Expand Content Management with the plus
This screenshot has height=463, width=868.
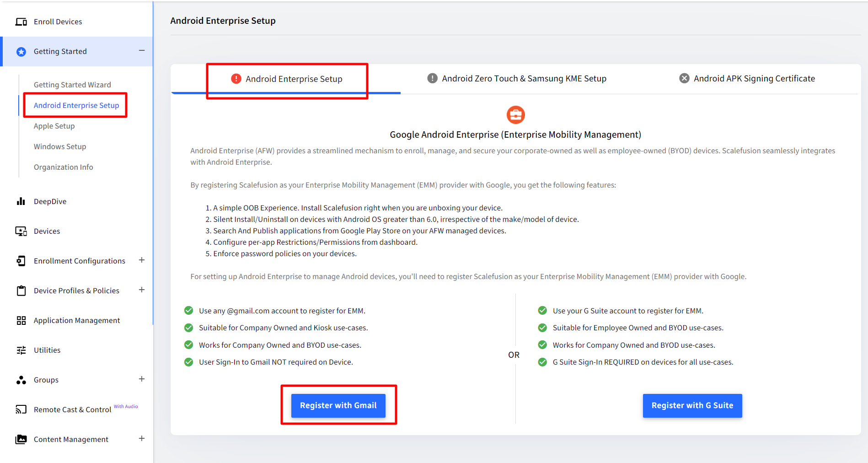[x=142, y=438]
